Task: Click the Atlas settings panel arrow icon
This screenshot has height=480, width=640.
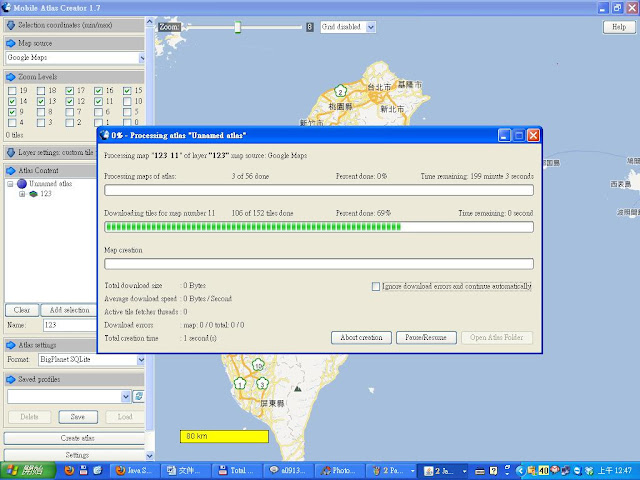Action: pos(11,345)
